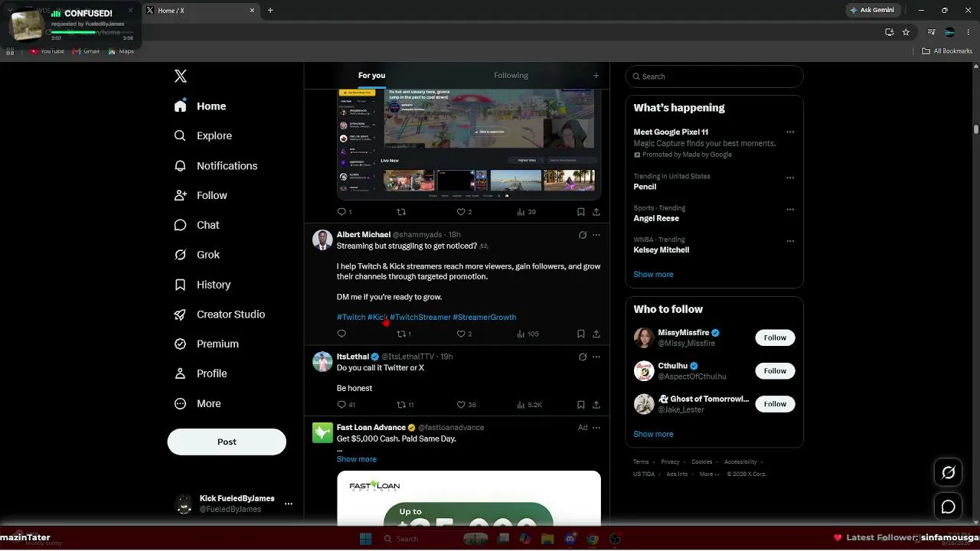980x551 pixels.
Task: Open more options on Albert Michael's post
Action: (x=596, y=235)
